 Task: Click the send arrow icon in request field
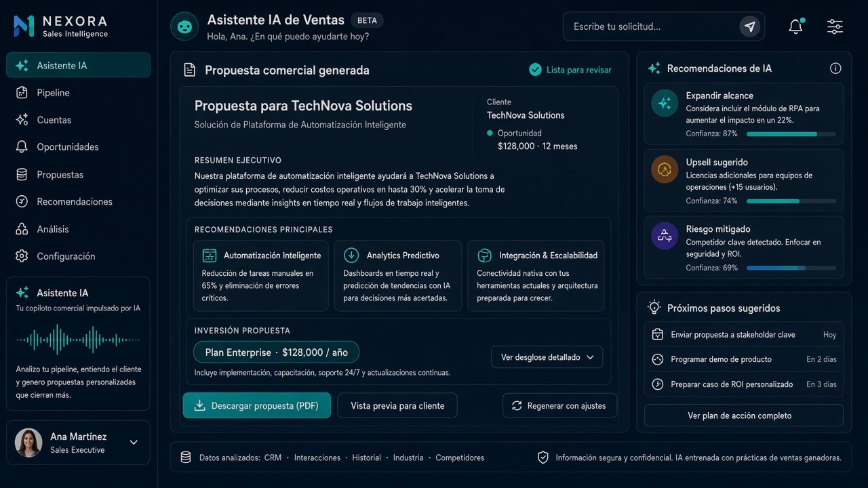pos(749,26)
